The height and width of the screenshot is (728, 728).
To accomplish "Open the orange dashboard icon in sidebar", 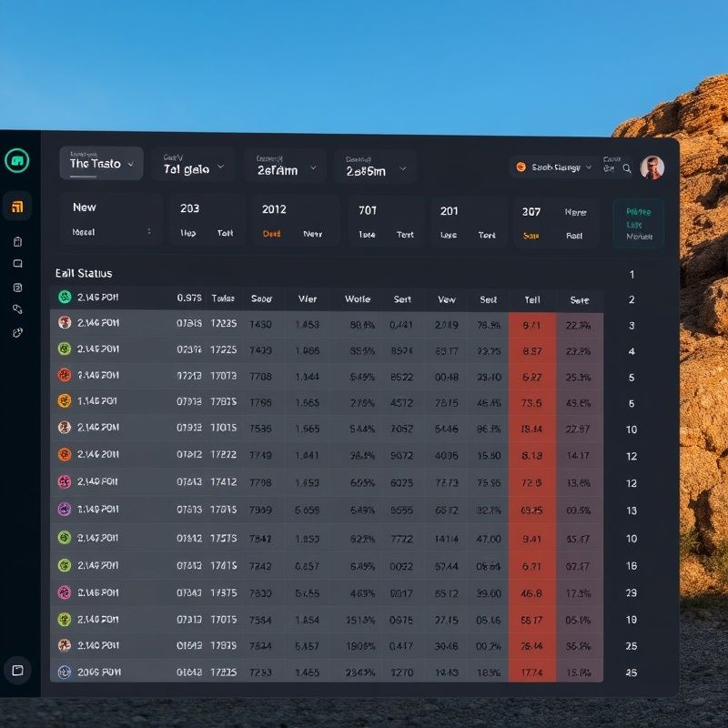I will tap(17, 207).
